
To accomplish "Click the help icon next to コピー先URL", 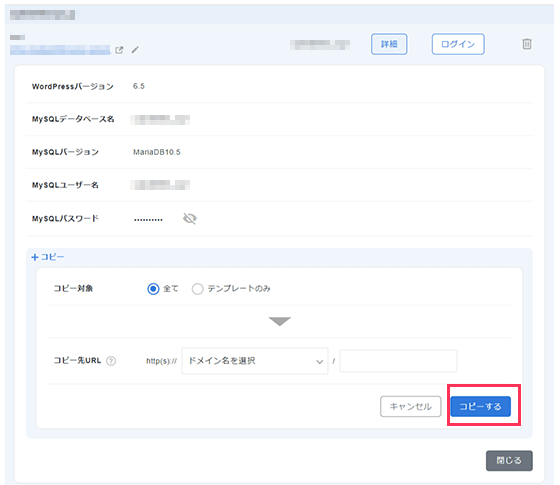I will (111, 361).
